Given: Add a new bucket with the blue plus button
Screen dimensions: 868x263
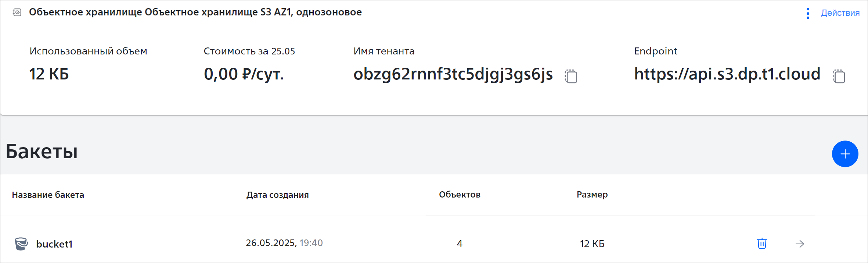Looking at the screenshot, I should pyautogui.click(x=845, y=154).
